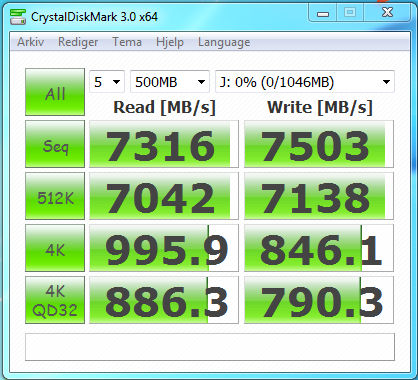
Task: Expand the drive selection dropdown showing J:
Action: tap(305, 82)
